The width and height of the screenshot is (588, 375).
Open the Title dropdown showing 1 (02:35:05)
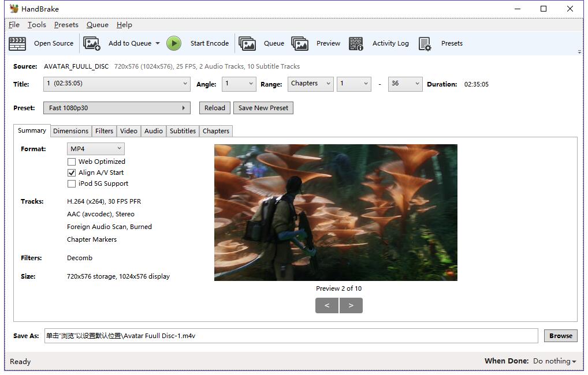click(x=117, y=84)
